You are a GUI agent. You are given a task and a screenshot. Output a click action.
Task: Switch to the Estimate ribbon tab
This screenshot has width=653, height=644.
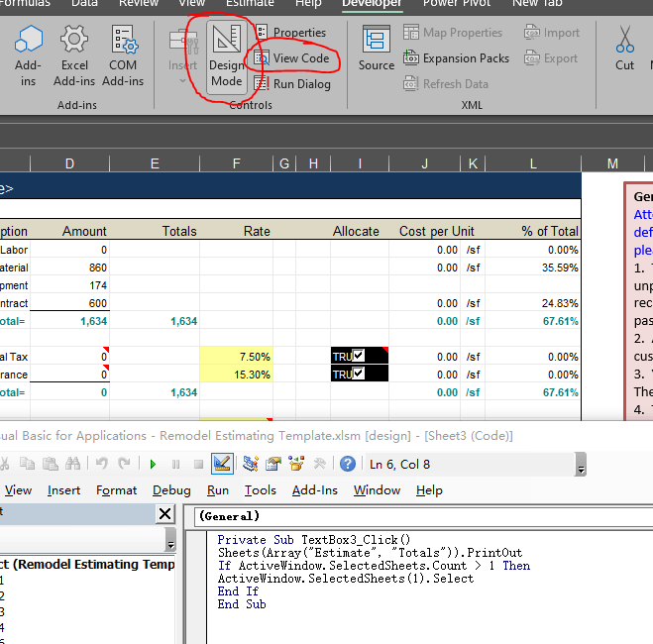(250, 3)
